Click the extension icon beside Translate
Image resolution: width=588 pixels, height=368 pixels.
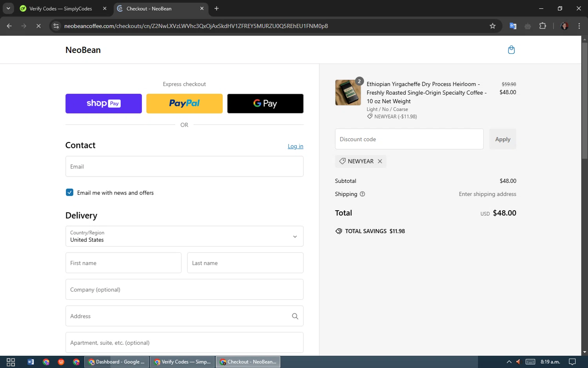click(x=528, y=26)
